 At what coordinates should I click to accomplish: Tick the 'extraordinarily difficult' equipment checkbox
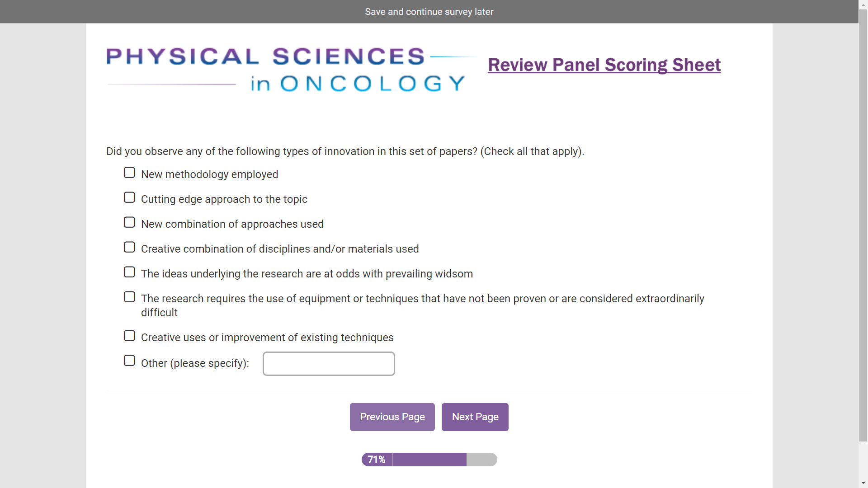(x=129, y=297)
